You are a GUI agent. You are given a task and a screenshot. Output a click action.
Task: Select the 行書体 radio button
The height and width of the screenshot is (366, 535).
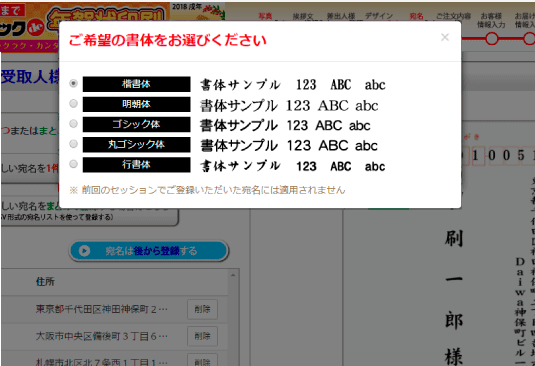click(73, 164)
